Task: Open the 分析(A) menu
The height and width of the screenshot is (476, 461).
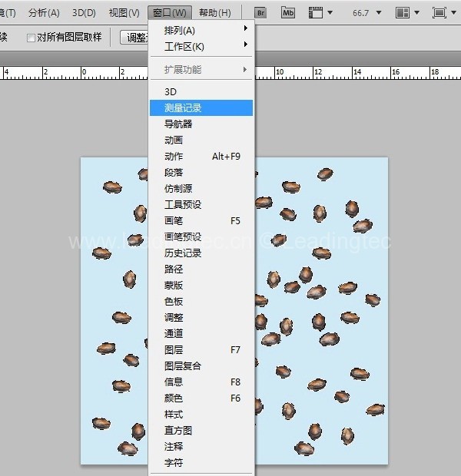Action: pos(43,13)
